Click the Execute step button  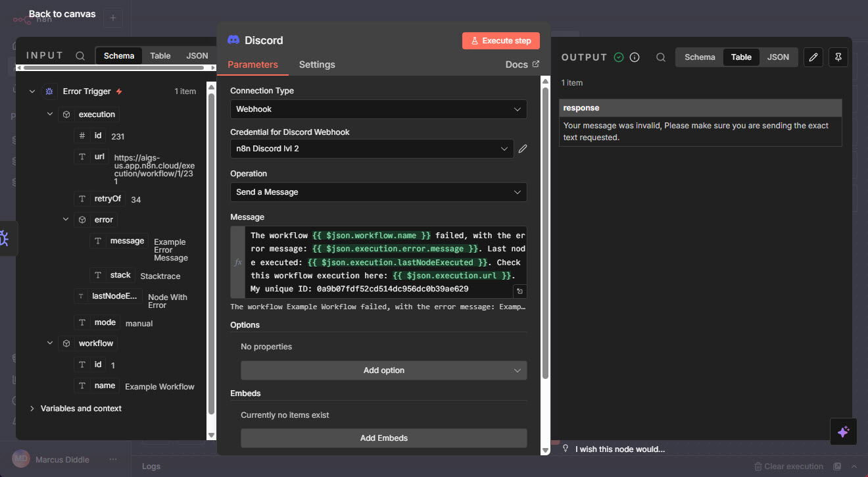[x=500, y=41]
